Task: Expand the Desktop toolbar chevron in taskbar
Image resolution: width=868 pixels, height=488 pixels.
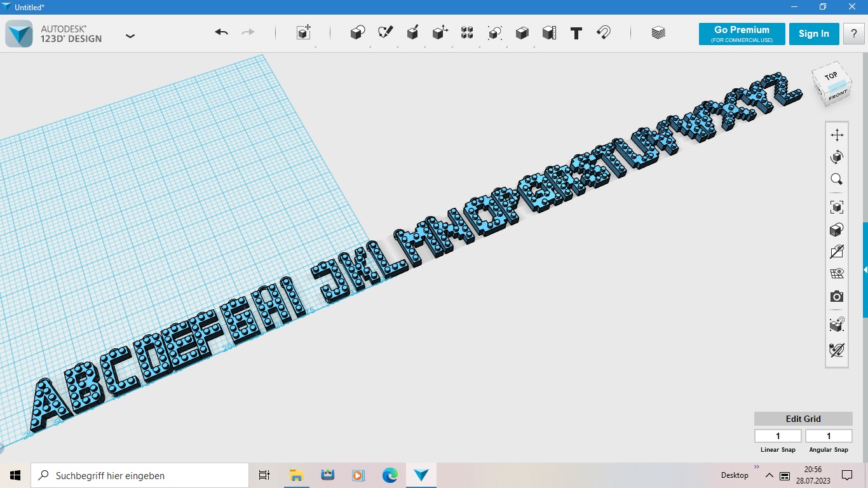Action: pyautogui.click(x=757, y=468)
